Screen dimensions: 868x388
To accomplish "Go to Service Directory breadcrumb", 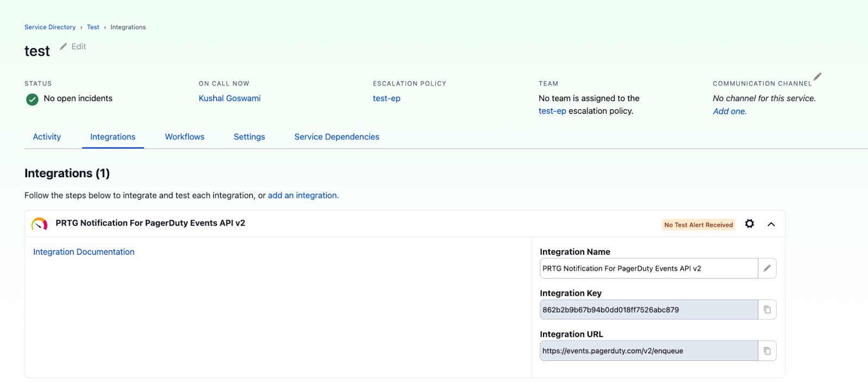I will tap(50, 27).
